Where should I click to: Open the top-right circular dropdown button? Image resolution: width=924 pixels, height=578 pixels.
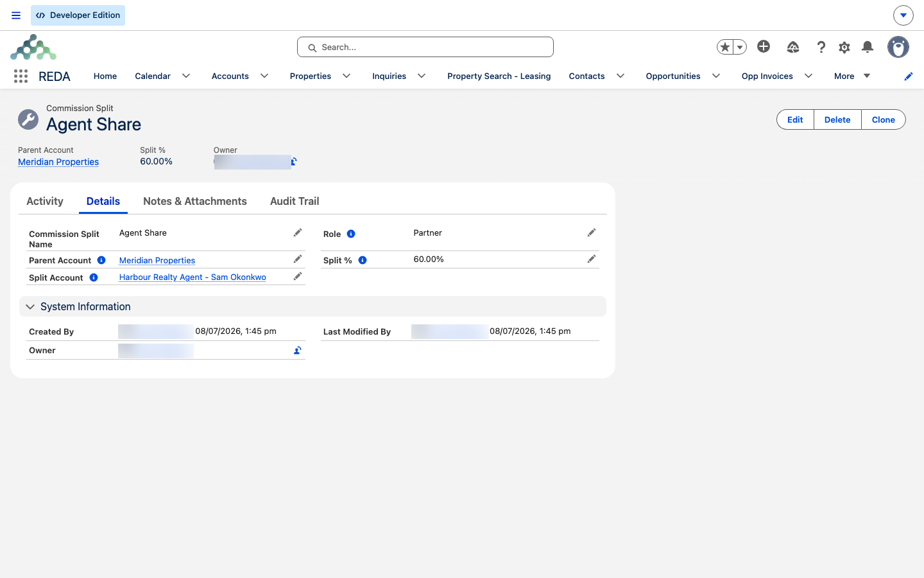click(903, 15)
